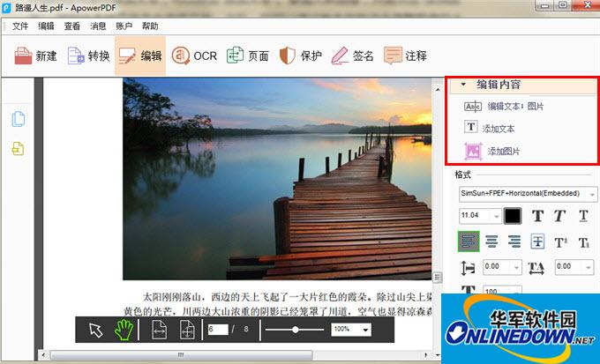The height and width of the screenshot is (364, 600).
Task: Open the 文件 menu
Action: (20, 26)
